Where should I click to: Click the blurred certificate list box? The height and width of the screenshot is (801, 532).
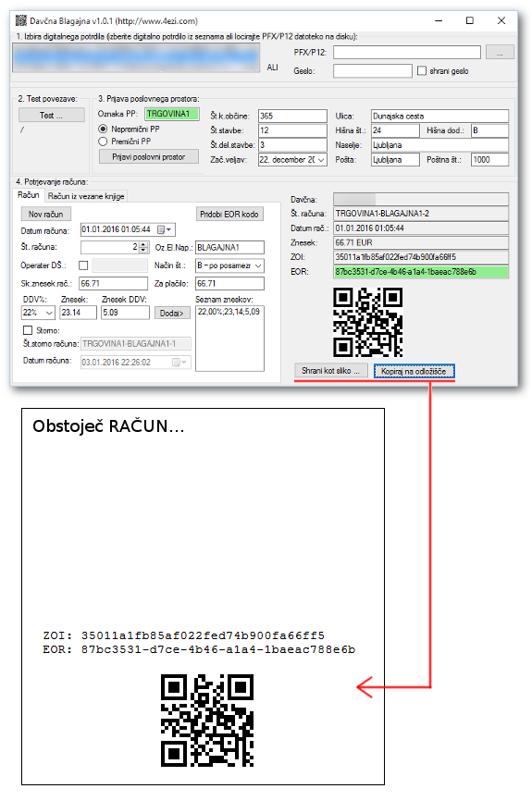pyautogui.click(x=136, y=57)
